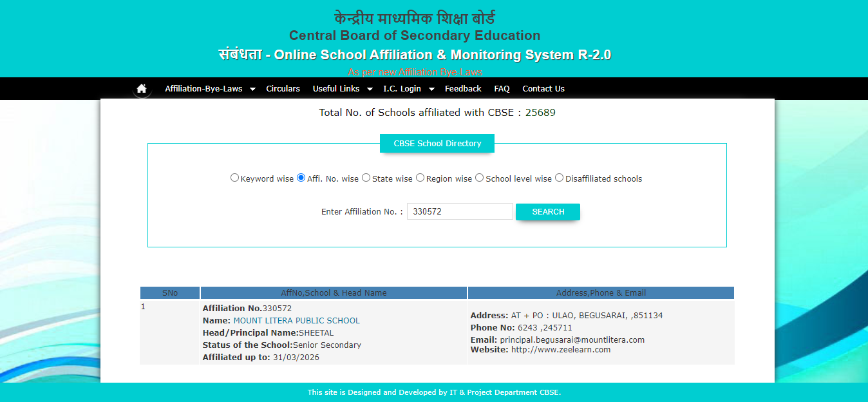Click the Affiliation No.330572 text
868x402 pixels.
tap(247, 309)
